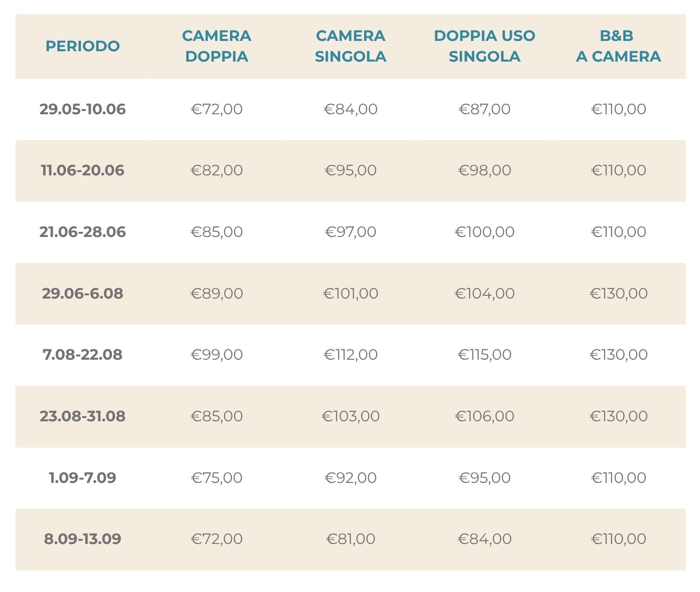The image size is (700, 592).
Task: Select the 11.06-20.06 period row label
Action: coord(83,170)
